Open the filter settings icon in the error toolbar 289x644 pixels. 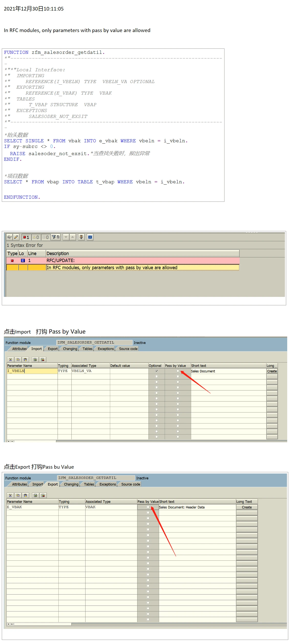[56, 237]
